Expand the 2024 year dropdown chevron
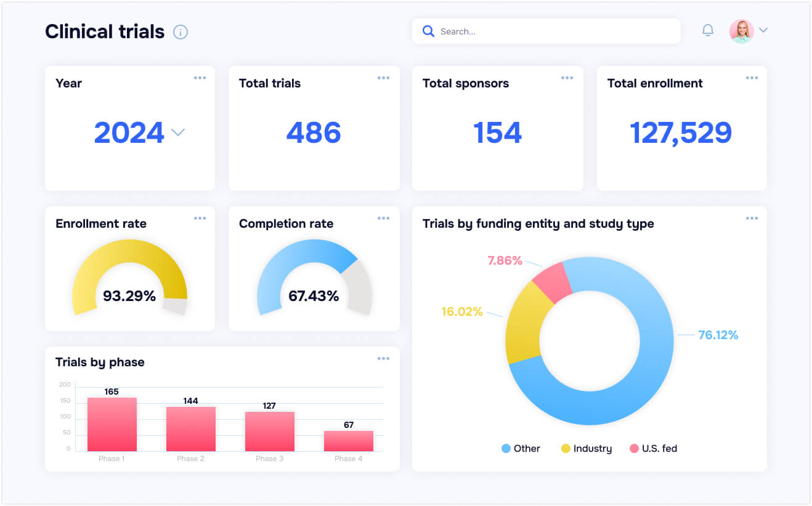 click(x=178, y=132)
